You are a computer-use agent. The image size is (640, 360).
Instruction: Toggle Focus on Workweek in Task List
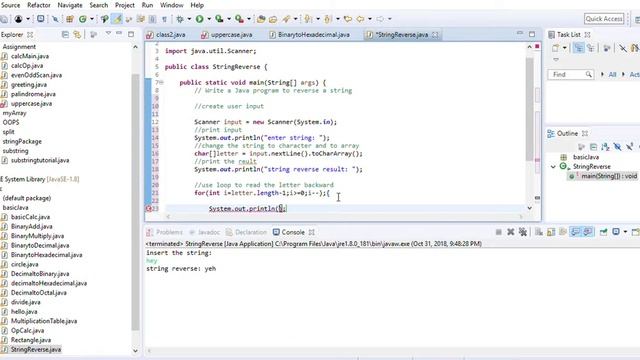pos(607,48)
